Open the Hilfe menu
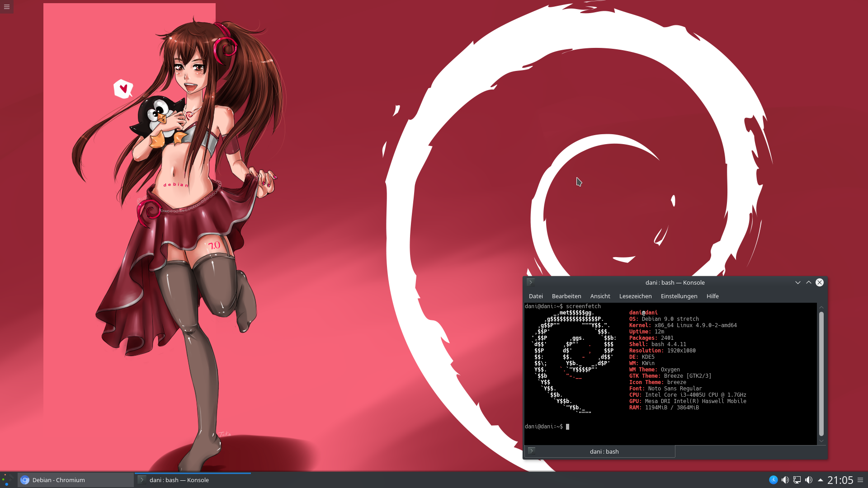Viewport: 868px width, 488px height. 712,296
